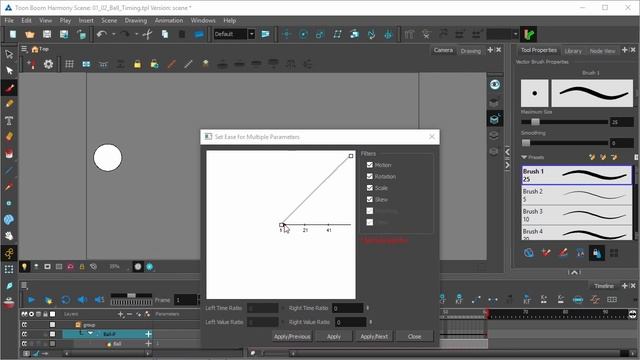The image size is (640, 360).
Task: Click the Top home icon in the Camera view
Action: pyautogui.click(x=35, y=49)
